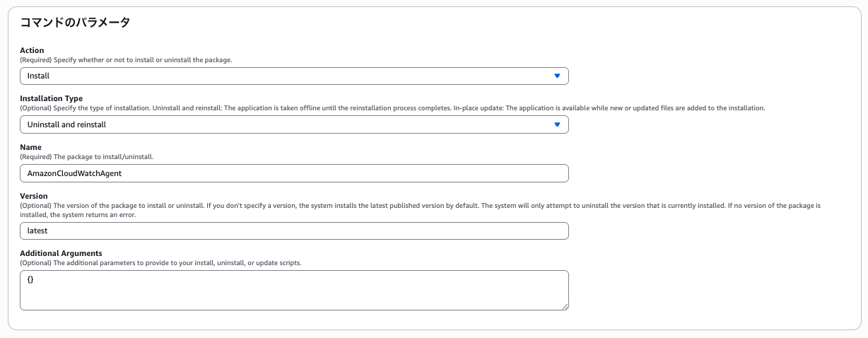
Task: Click the 'Additional Arguments' field label
Action: 61,253
